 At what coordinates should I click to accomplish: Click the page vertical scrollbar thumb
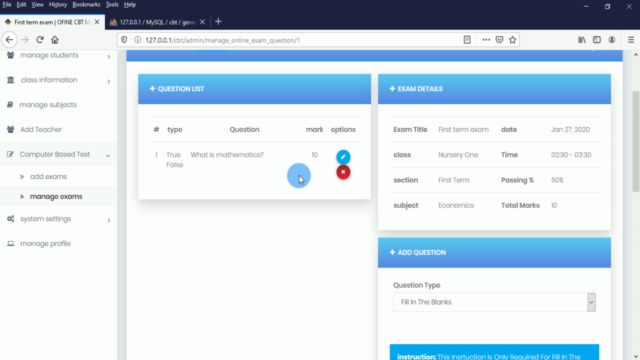tap(636, 141)
